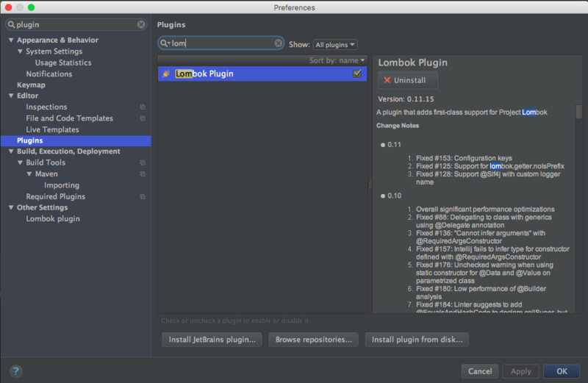
Task: Open Live Templates settings
Action: tap(52, 129)
